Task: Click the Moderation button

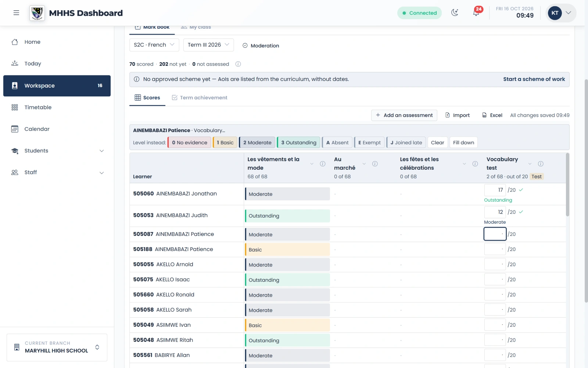Action: [261, 46]
